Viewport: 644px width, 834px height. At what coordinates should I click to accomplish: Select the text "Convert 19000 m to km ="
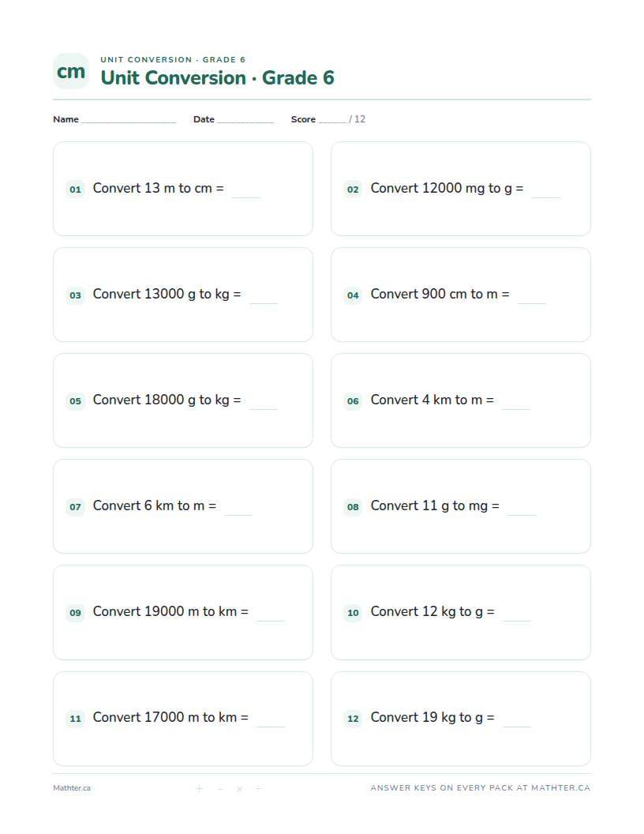[170, 611]
